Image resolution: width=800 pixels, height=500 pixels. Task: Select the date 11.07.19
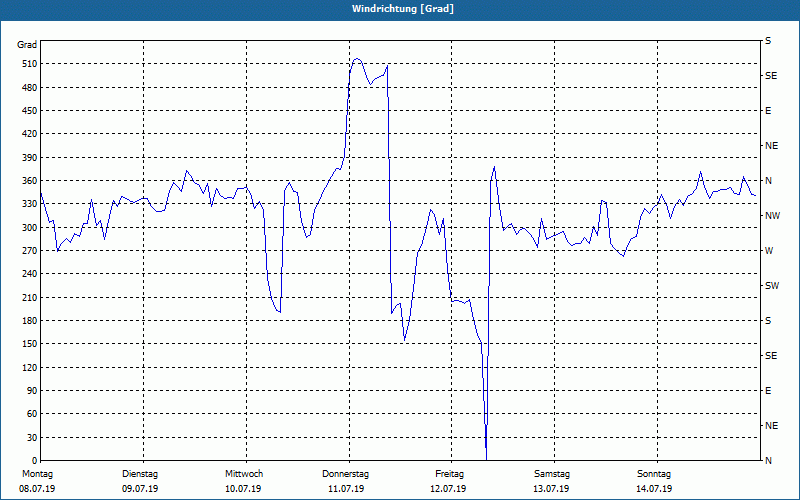pos(346,489)
